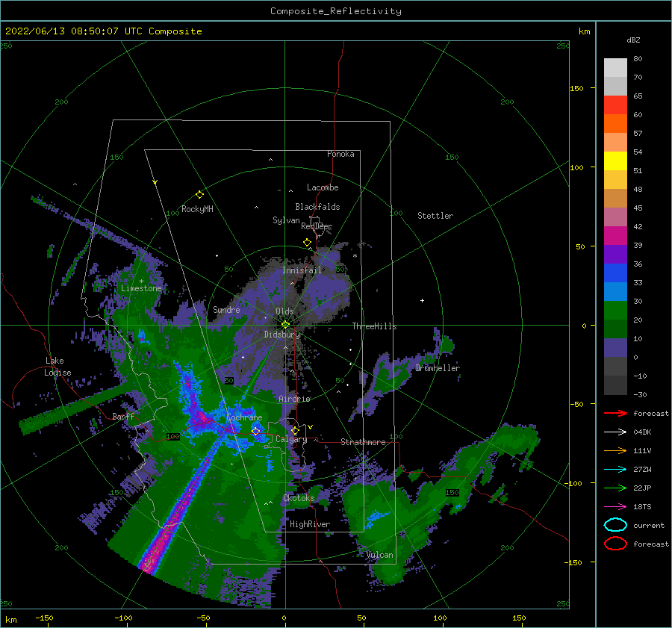Screen dimensions: 672x628
Task: Select the bright yellow 51-54 dBZ swatch
Action: (615, 161)
